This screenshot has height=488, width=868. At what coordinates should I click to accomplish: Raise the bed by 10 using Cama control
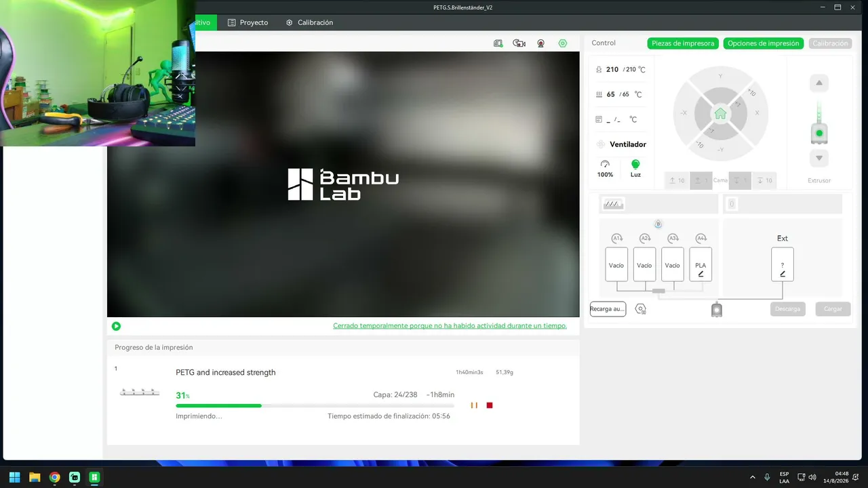677,180
